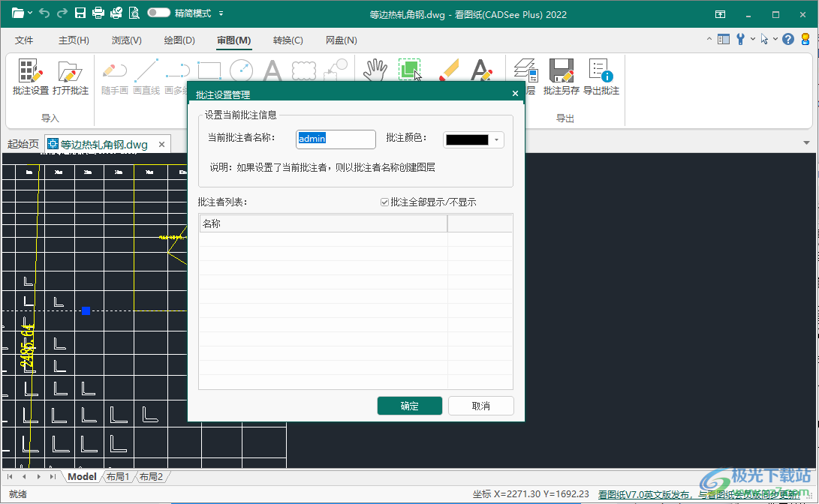Screen dimensions: 819x504
Task: Click the 打开批注 open annotation icon
Action: pos(71,76)
